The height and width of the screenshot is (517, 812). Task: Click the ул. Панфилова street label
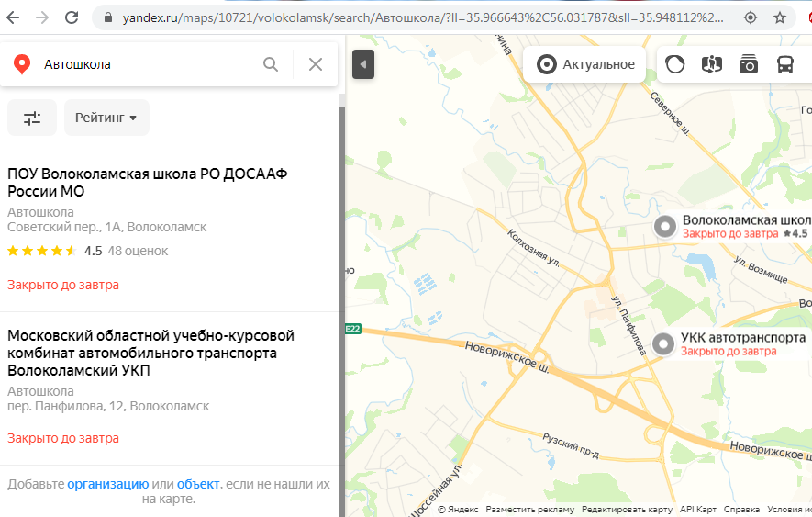(628, 325)
